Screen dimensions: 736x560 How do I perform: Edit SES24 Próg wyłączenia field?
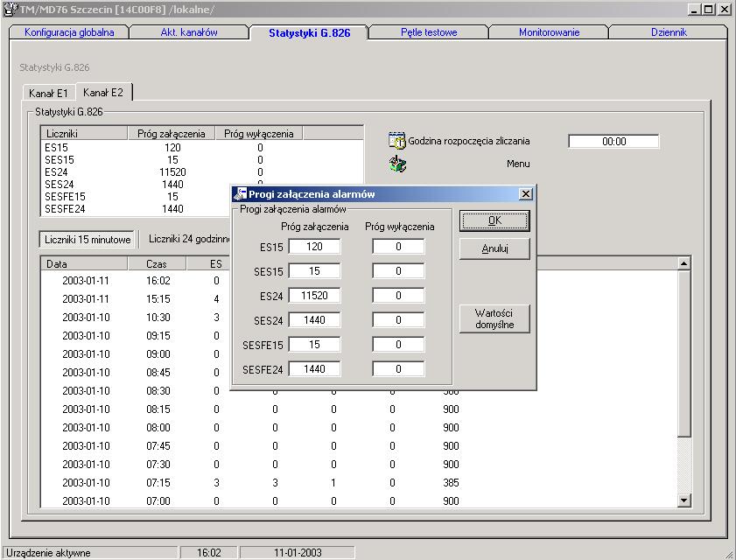(398, 320)
